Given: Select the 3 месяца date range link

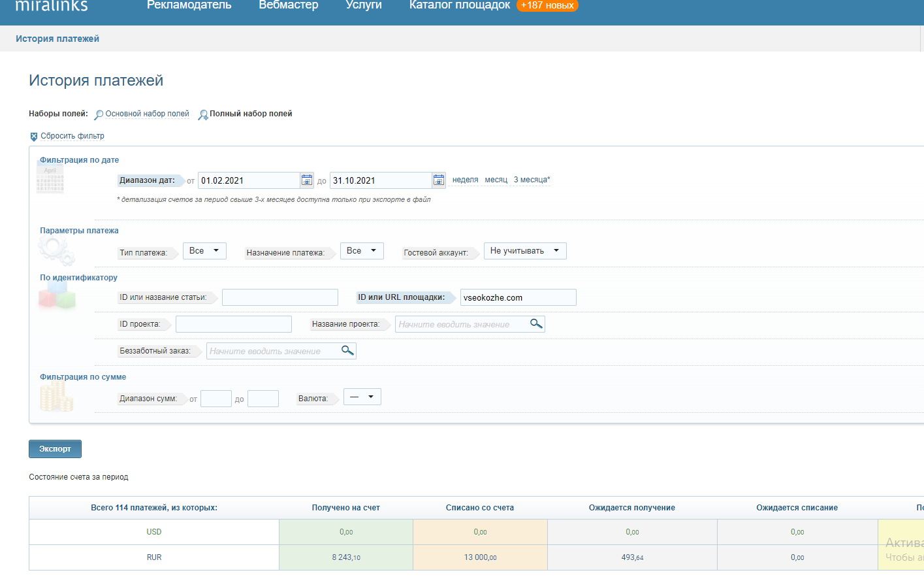Looking at the screenshot, I should point(531,180).
